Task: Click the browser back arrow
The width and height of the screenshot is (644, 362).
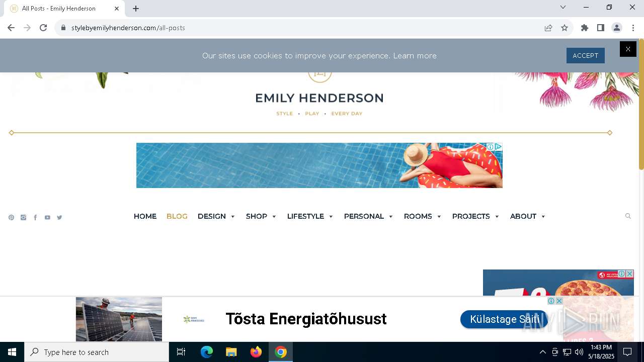Action: (11, 28)
